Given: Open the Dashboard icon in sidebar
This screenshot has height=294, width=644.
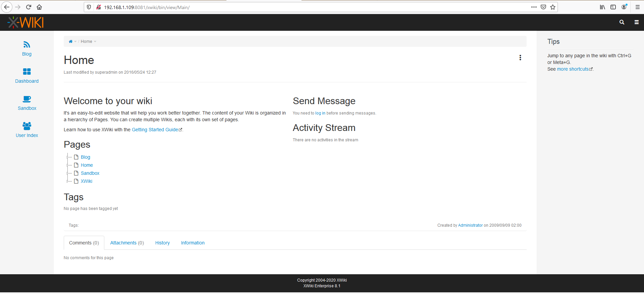Looking at the screenshot, I should (x=27, y=72).
